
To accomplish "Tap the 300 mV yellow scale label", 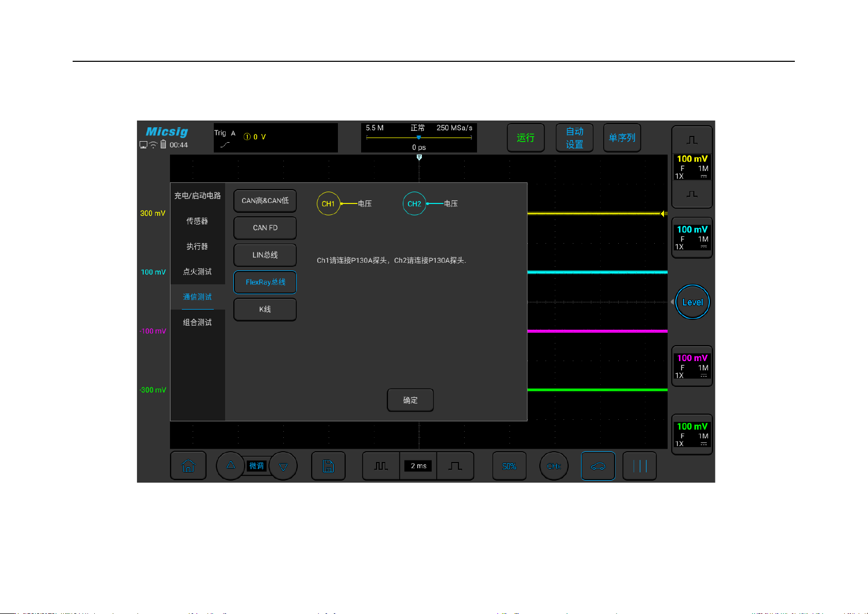I will pos(152,213).
